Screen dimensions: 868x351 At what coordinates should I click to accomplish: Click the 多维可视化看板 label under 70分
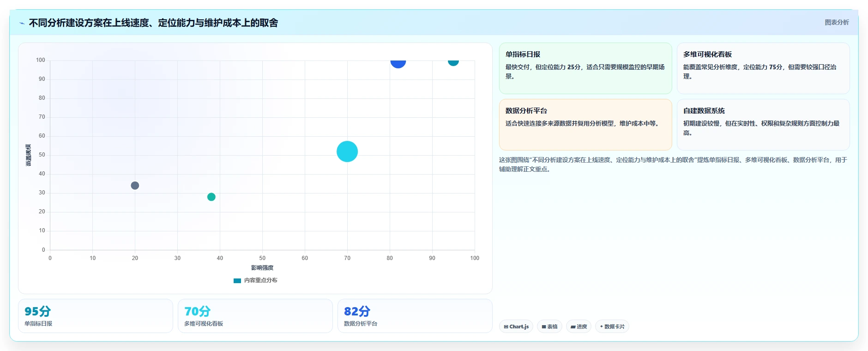coord(204,324)
